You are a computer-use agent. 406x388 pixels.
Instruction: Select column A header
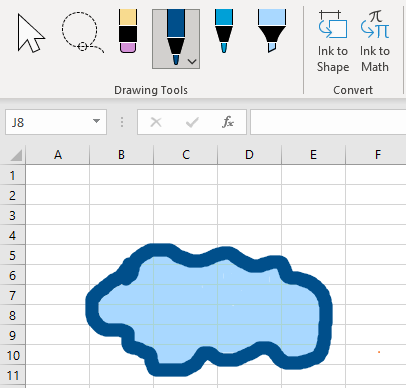(x=58, y=155)
